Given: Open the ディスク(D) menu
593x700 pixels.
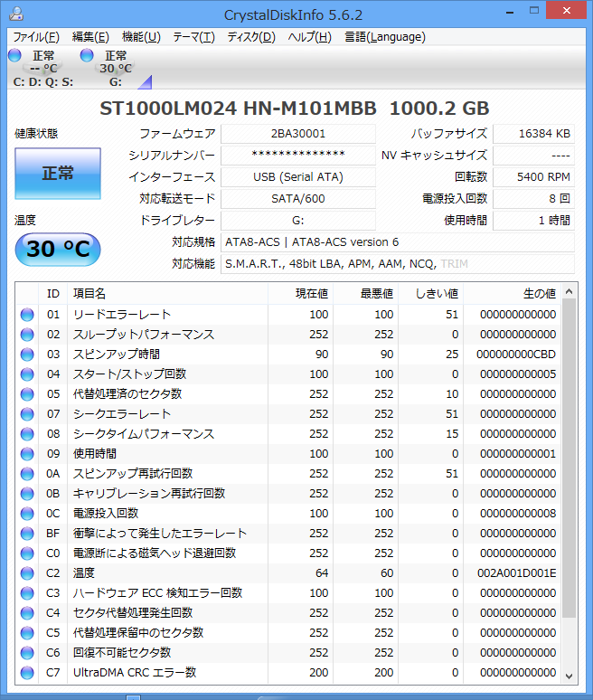Looking at the screenshot, I should 251,36.
